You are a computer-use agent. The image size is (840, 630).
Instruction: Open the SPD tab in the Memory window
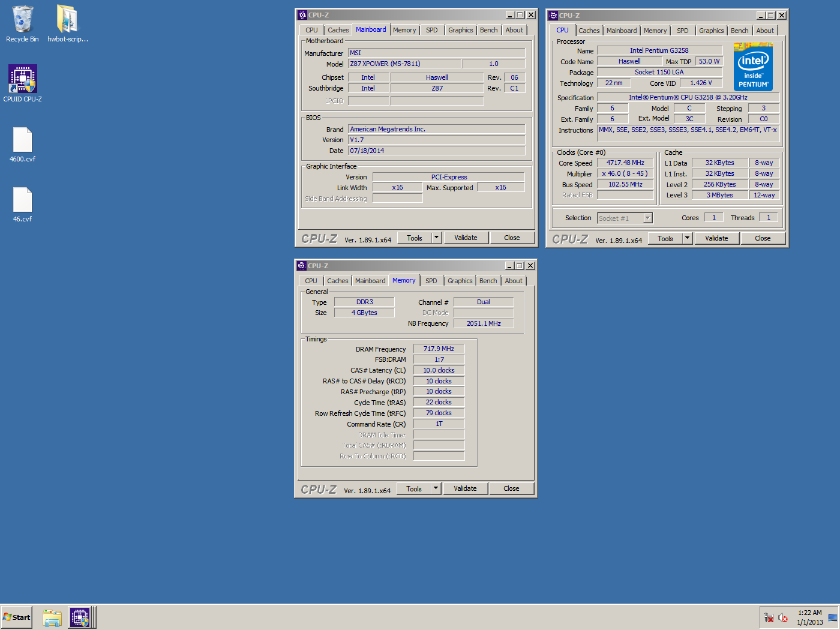(431, 281)
